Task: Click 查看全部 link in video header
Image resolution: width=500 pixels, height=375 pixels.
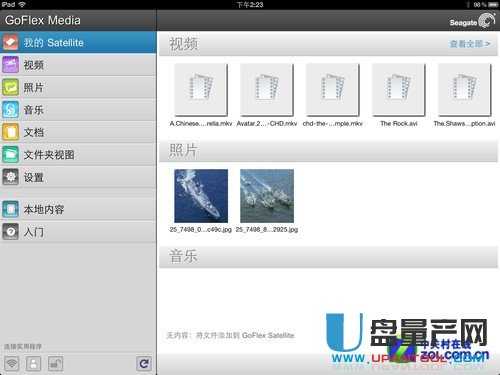Action: tap(470, 44)
